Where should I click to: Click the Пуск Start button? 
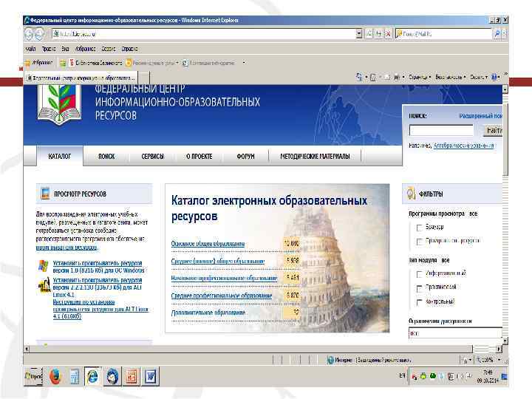coord(33,376)
